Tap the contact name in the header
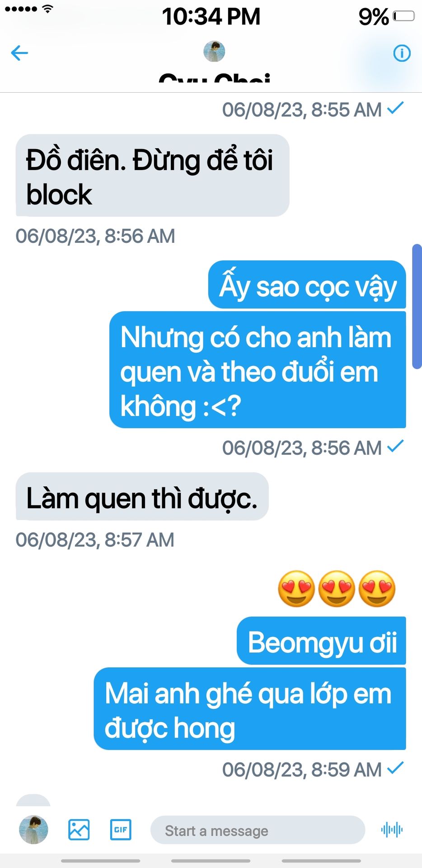 [x=215, y=78]
